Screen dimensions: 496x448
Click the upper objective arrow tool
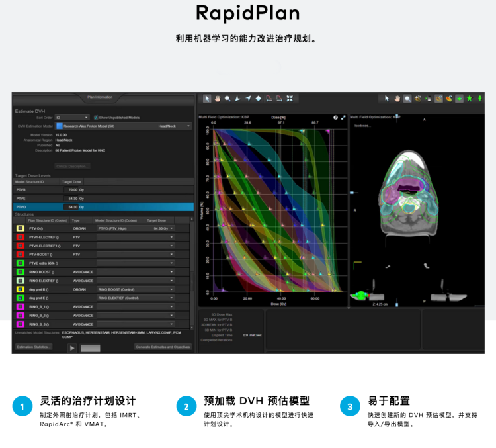pos(238,99)
